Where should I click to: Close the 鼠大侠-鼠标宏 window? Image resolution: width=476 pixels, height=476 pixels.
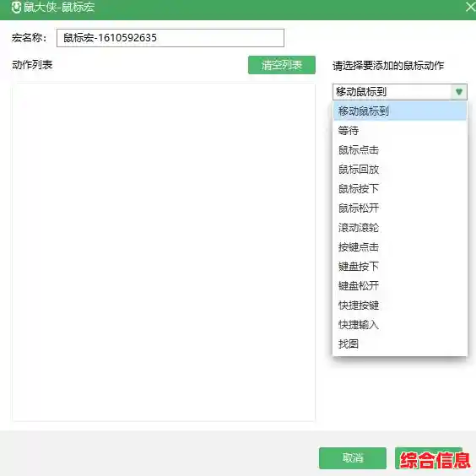click(471, 7)
